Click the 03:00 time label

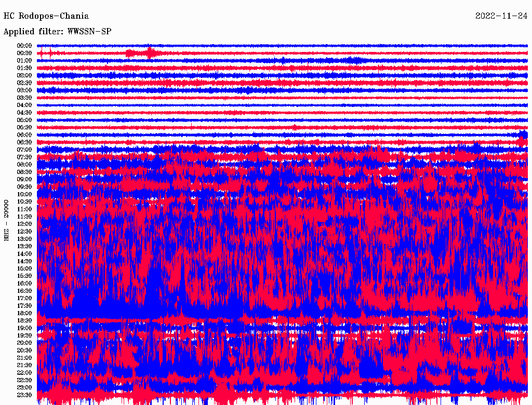click(24, 90)
